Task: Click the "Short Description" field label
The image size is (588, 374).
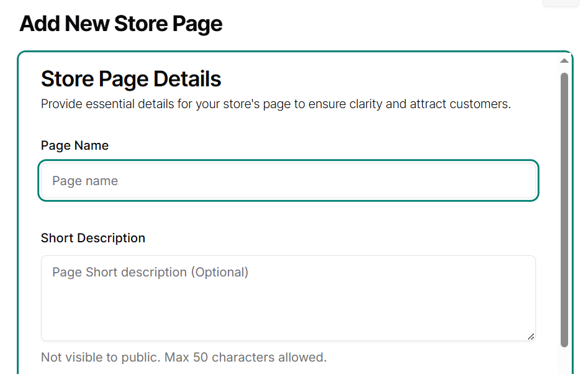Action: [93, 238]
